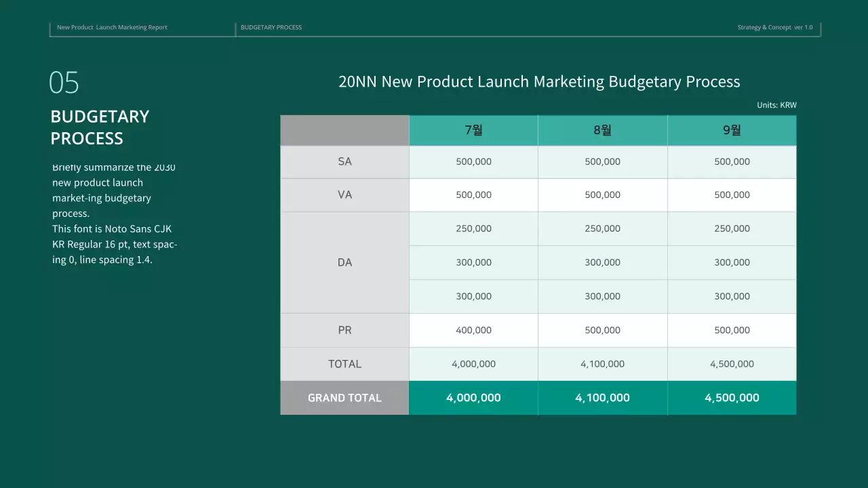
Task: Select the DA row label cell
Action: coord(344,262)
